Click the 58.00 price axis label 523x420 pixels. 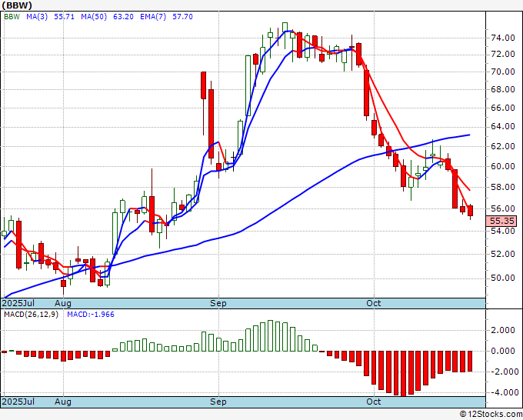click(503, 187)
